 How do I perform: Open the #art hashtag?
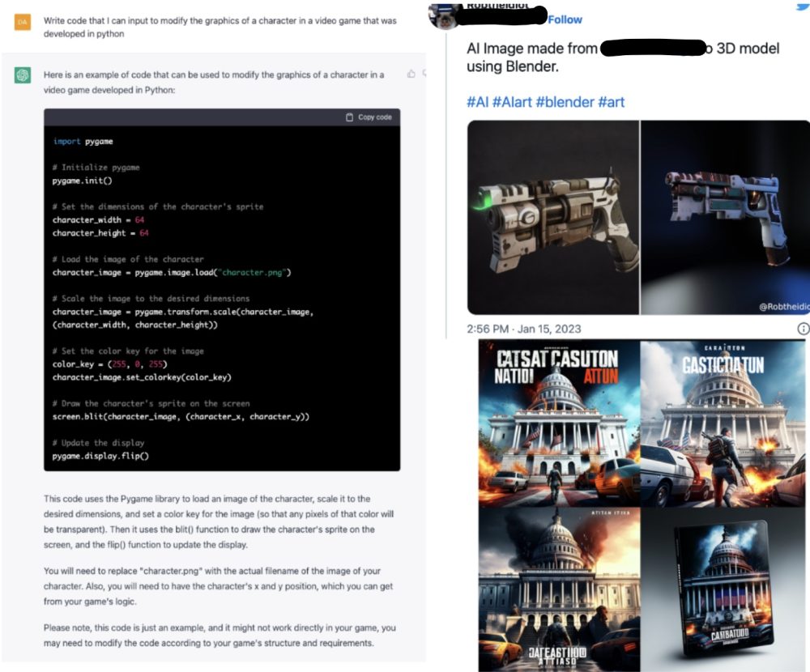pos(611,102)
